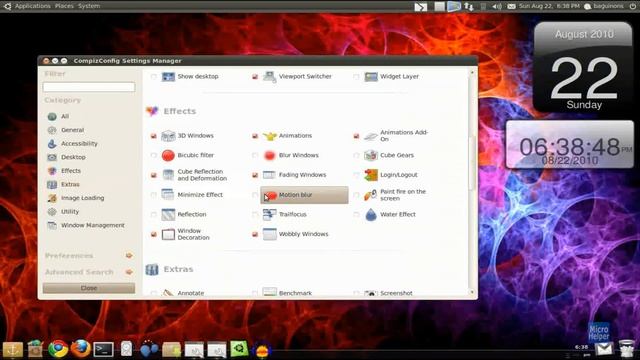Enable the Water Effect checkbox

pos(356,215)
